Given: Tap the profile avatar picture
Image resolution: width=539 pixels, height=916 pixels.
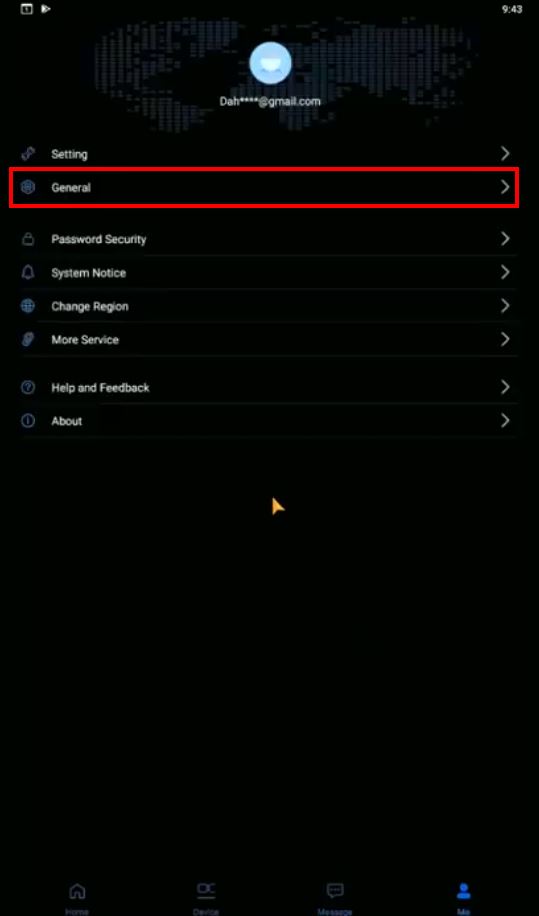Looking at the screenshot, I should coord(270,63).
